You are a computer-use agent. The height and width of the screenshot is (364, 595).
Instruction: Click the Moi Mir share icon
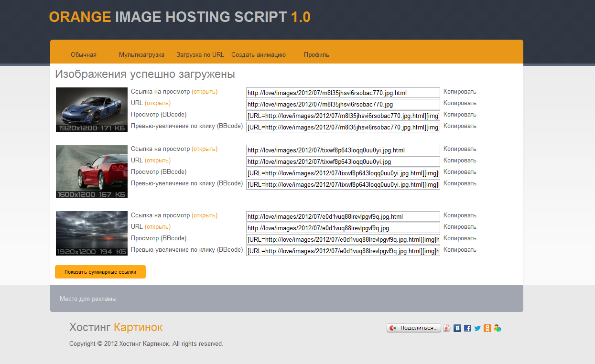point(498,328)
